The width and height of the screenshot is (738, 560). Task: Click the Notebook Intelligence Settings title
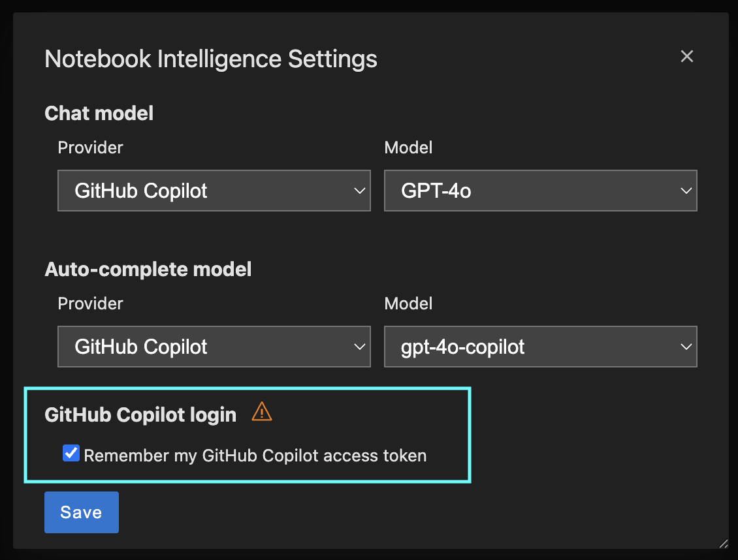[211, 59]
